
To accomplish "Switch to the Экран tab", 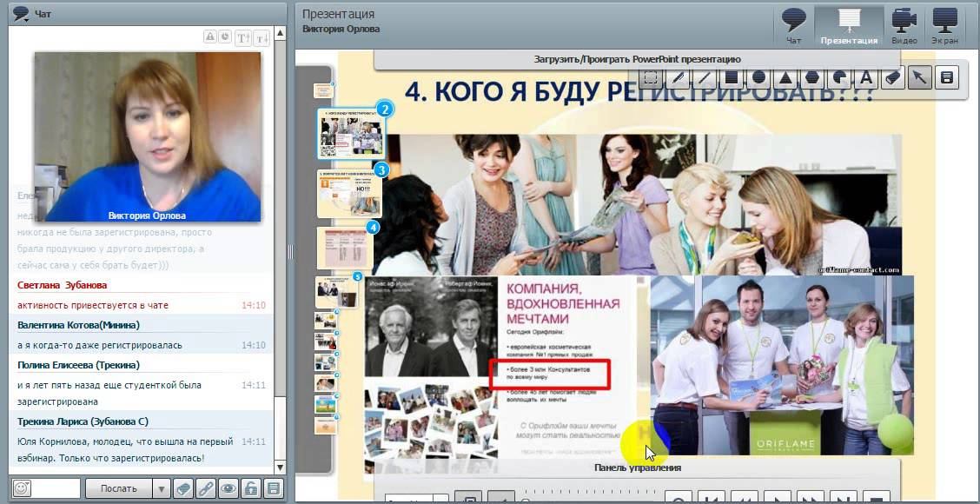I will 944,26.
